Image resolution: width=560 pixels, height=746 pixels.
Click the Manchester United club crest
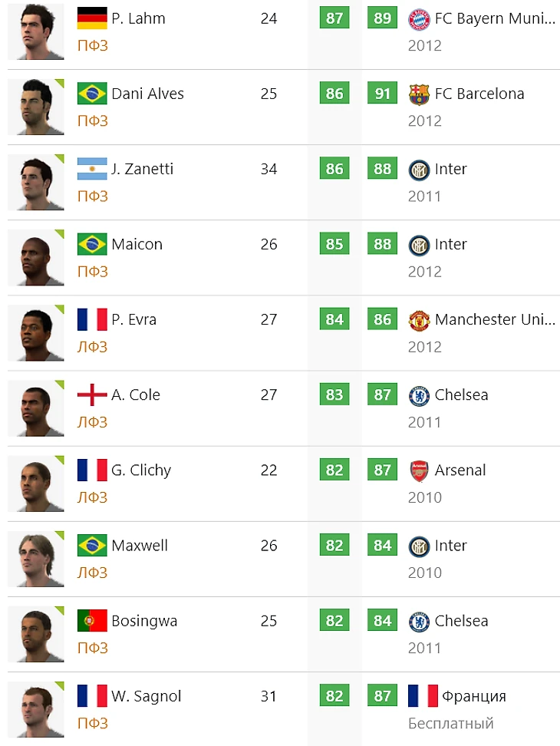(x=419, y=319)
